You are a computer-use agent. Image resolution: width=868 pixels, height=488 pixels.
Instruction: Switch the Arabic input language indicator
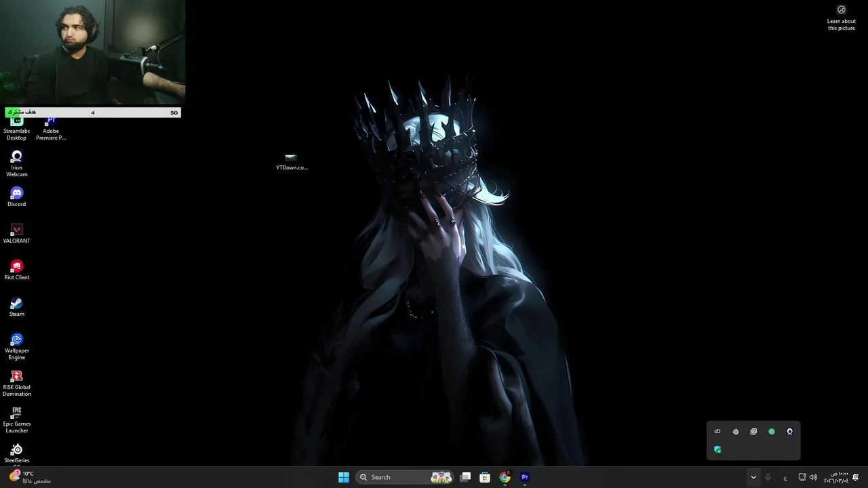(x=785, y=478)
